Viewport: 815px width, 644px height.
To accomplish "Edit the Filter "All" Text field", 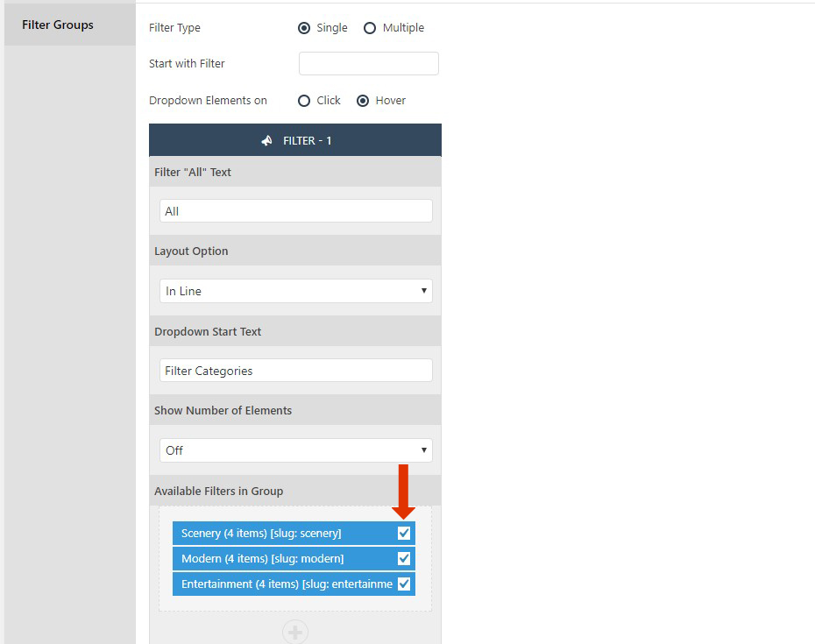I will tap(295, 211).
